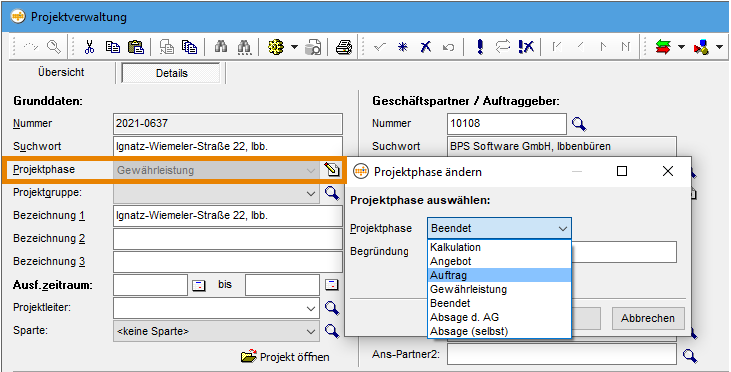The width and height of the screenshot is (731, 372).
Task: Click the Bezeichnung 2 input field
Action: [228, 239]
